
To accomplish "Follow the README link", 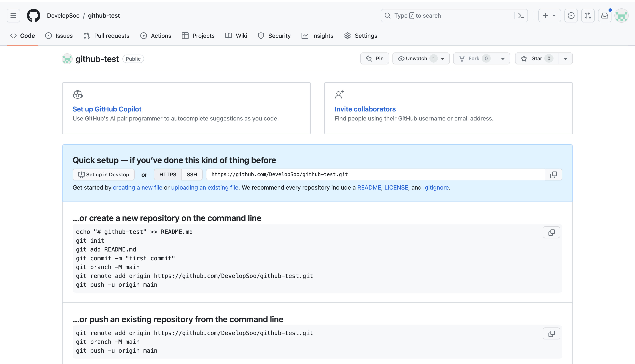I will tap(369, 187).
